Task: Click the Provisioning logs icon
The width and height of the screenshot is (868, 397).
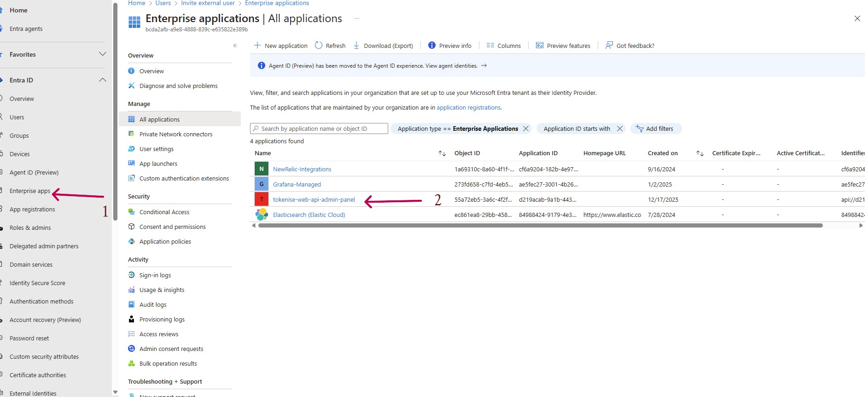Action: (131, 319)
